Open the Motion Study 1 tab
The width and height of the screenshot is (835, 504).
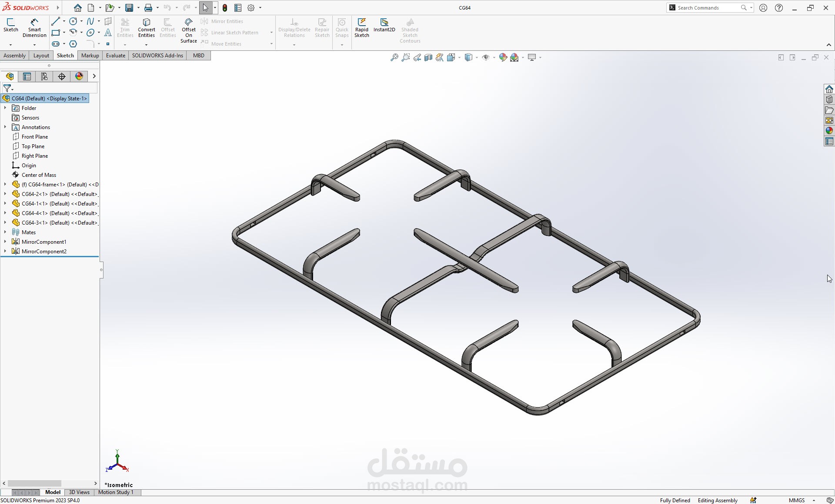tap(116, 492)
